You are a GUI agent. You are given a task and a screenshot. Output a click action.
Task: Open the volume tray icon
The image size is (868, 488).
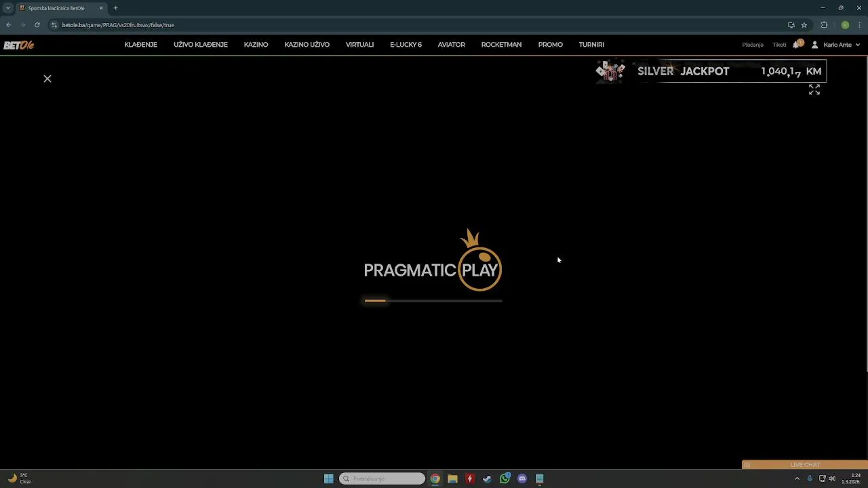point(832,479)
